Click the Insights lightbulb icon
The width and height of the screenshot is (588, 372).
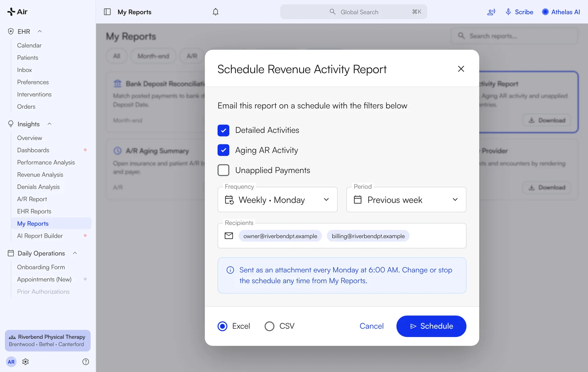click(11, 124)
